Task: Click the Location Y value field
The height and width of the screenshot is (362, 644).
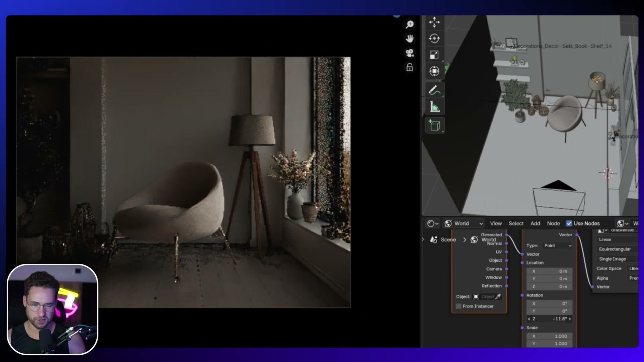Action: [x=549, y=279]
